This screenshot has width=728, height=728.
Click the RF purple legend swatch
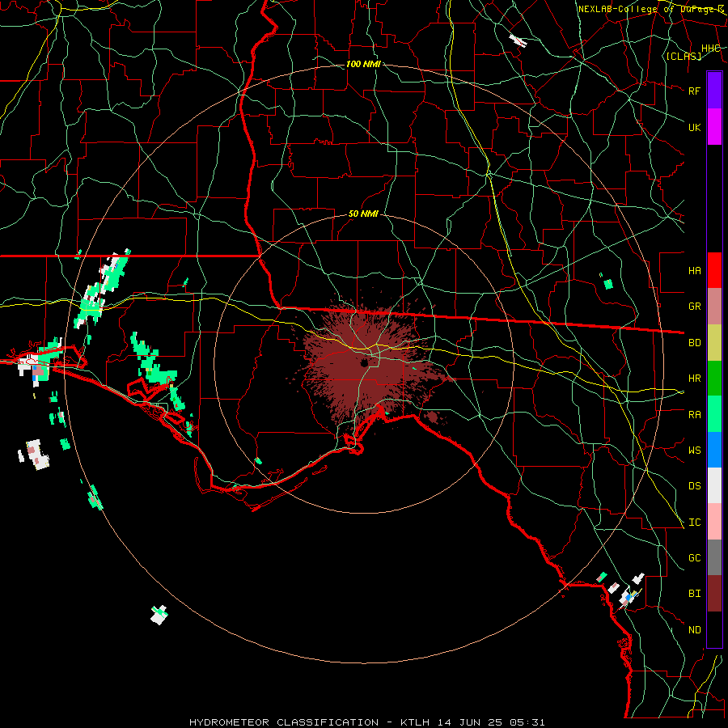pyautogui.click(x=714, y=91)
